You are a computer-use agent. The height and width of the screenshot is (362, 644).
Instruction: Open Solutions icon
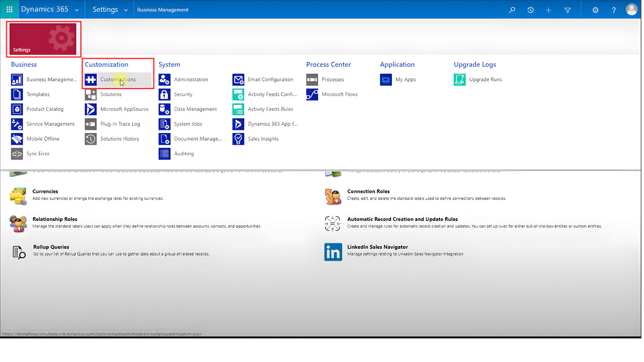(91, 94)
